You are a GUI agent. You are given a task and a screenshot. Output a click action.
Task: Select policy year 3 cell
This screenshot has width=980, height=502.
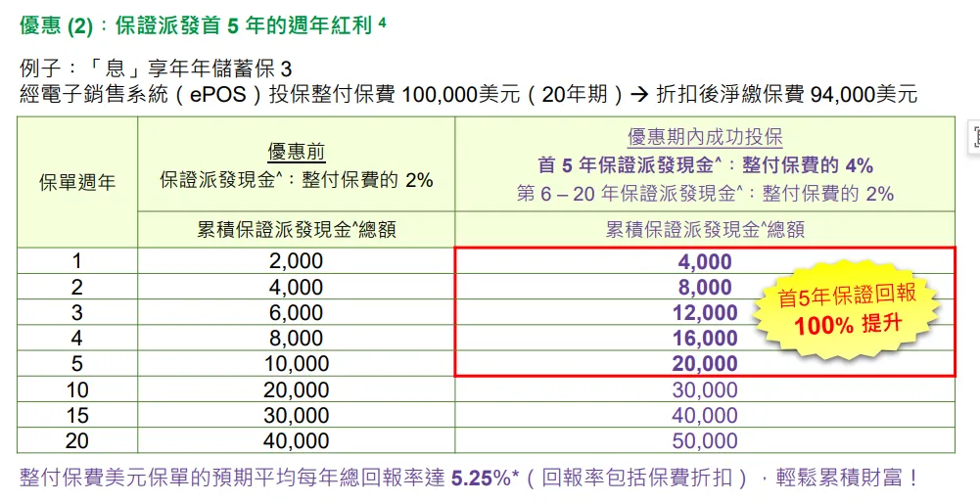(x=77, y=312)
